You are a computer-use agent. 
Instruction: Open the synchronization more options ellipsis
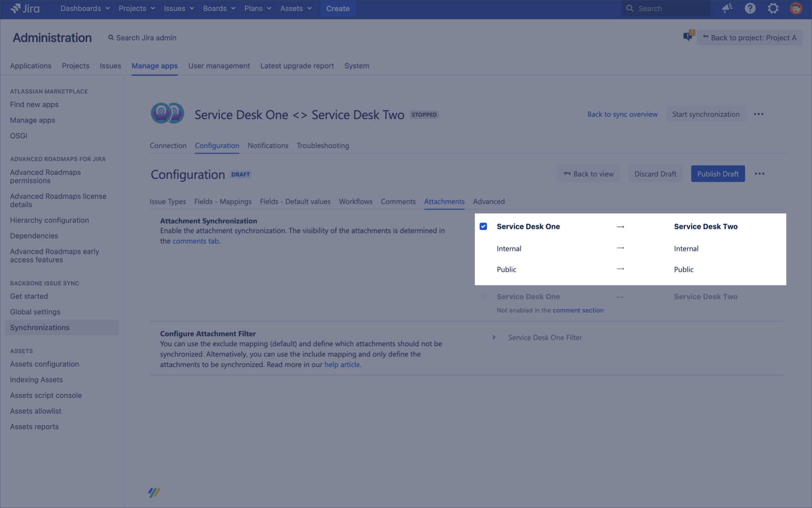[758, 114]
